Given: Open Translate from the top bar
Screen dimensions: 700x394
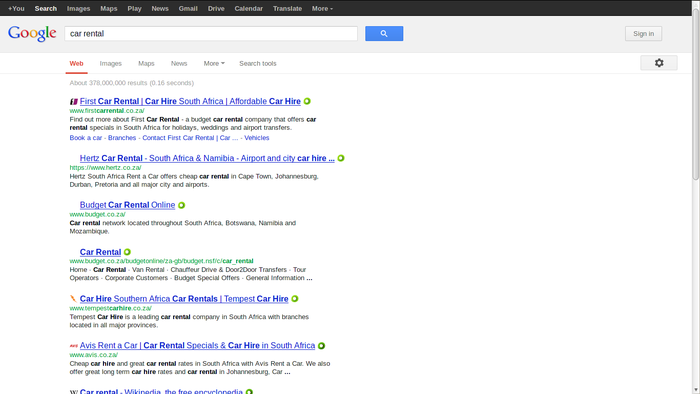Looking at the screenshot, I should click(288, 8).
